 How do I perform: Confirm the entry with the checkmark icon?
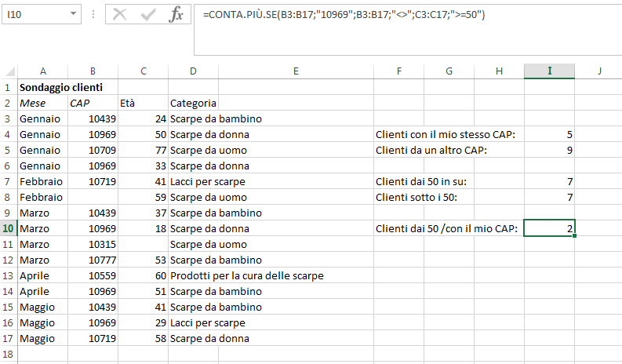(x=148, y=15)
